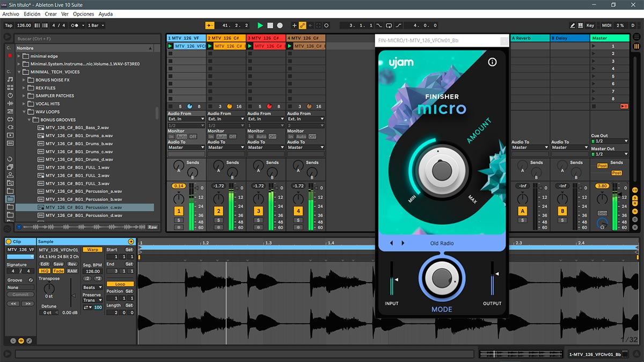Open the Samples waveform-box icon in browser
644x362 pixels.
pos(10,143)
